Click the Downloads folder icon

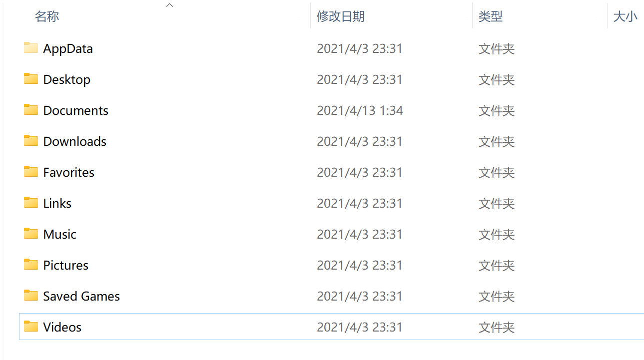(x=31, y=141)
